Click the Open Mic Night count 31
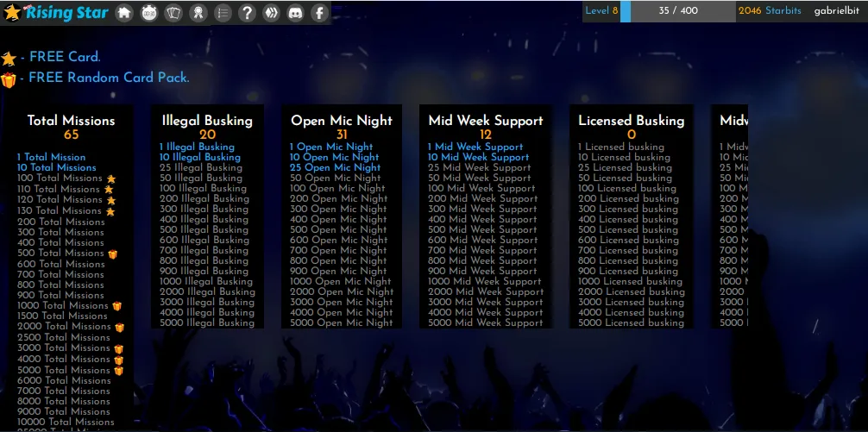 [342, 135]
